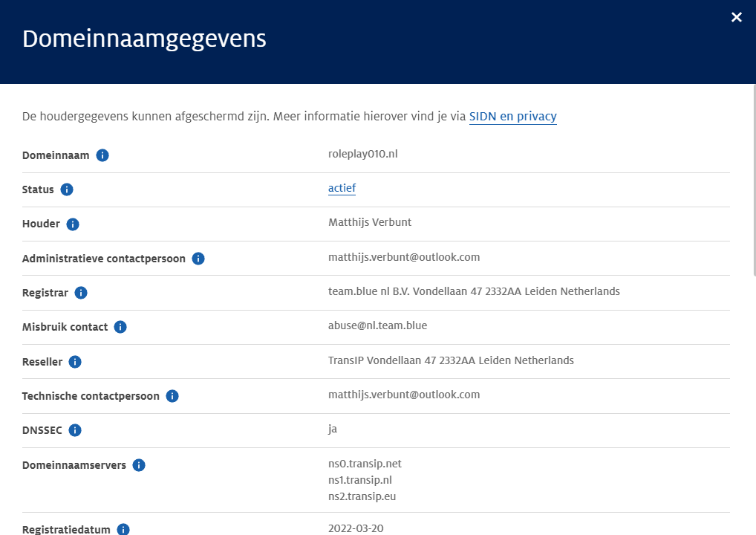
Task: Click the Registratiedatum info icon
Action: coord(123,529)
